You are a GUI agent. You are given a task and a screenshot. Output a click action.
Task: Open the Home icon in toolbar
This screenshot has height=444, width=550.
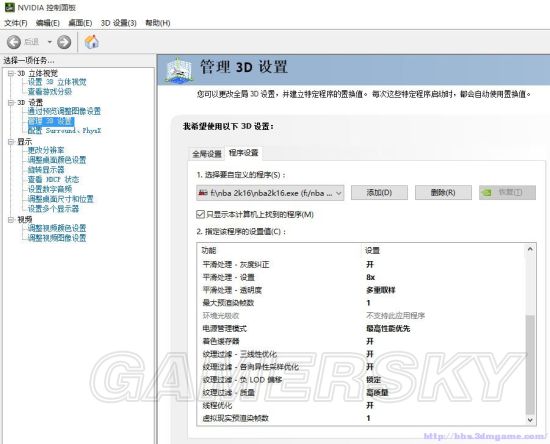(x=92, y=42)
